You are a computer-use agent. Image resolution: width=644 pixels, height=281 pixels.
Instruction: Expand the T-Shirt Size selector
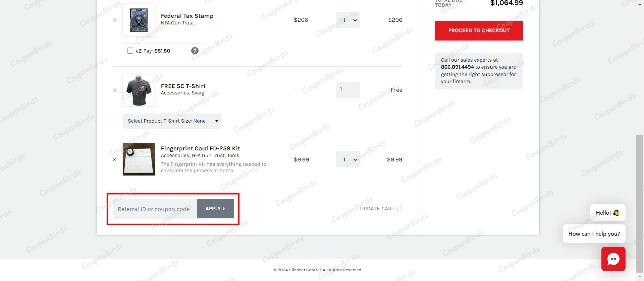point(172,121)
